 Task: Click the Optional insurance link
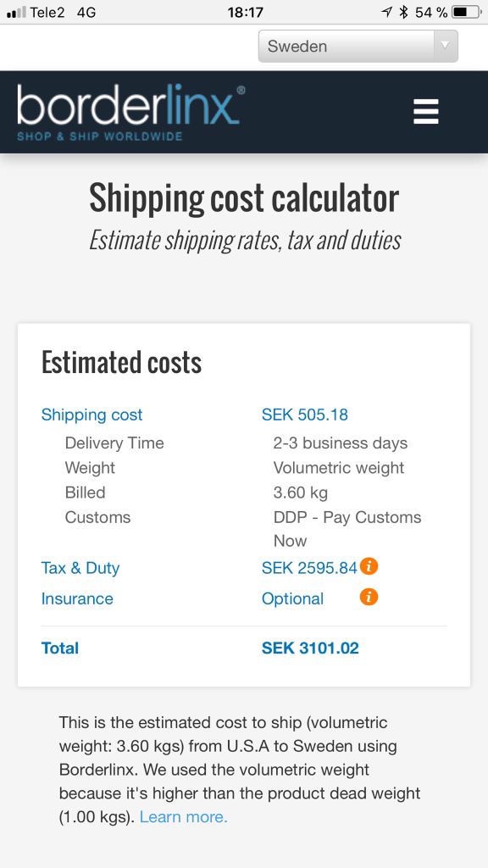tap(292, 599)
